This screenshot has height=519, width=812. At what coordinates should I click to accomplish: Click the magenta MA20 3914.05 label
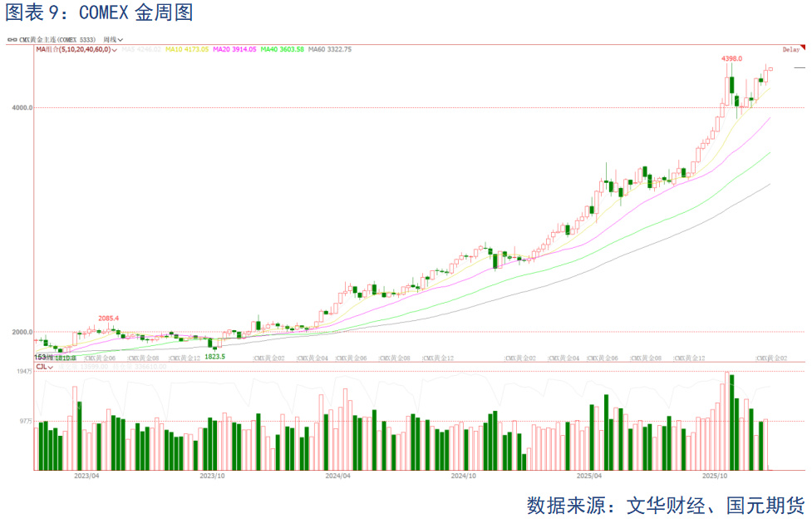[234, 49]
